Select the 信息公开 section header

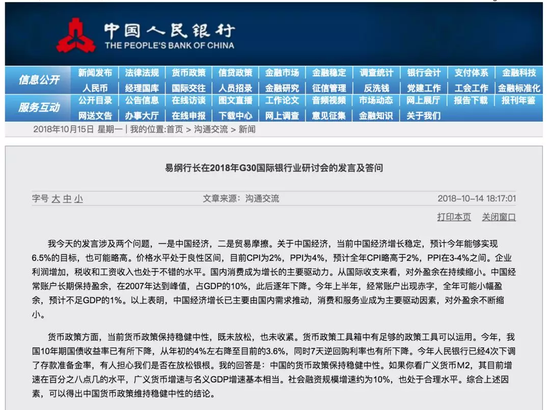[x=39, y=80]
